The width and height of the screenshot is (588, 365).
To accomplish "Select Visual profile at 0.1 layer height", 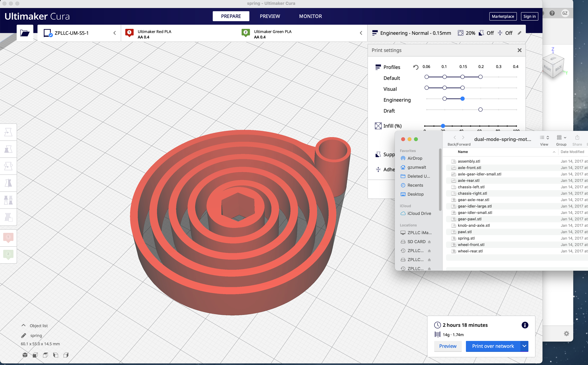I will [x=444, y=88].
